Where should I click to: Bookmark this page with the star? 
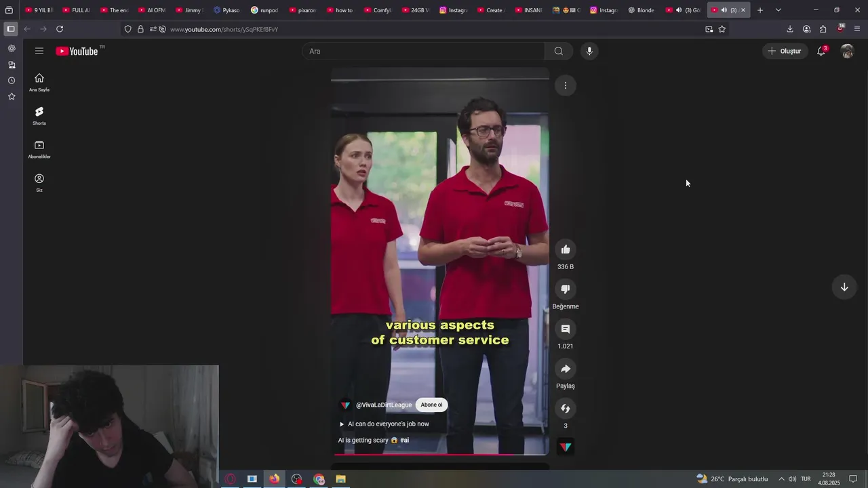[722, 29]
